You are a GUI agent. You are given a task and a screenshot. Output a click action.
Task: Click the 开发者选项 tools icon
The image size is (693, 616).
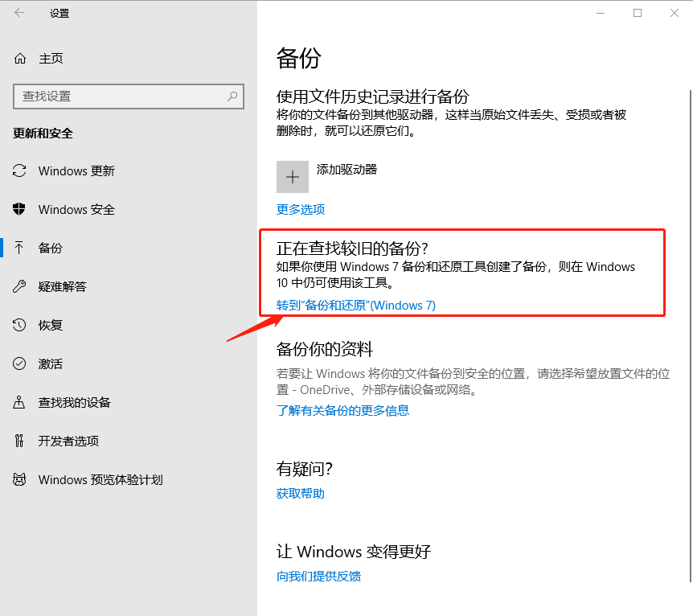[x=19, y=441]
